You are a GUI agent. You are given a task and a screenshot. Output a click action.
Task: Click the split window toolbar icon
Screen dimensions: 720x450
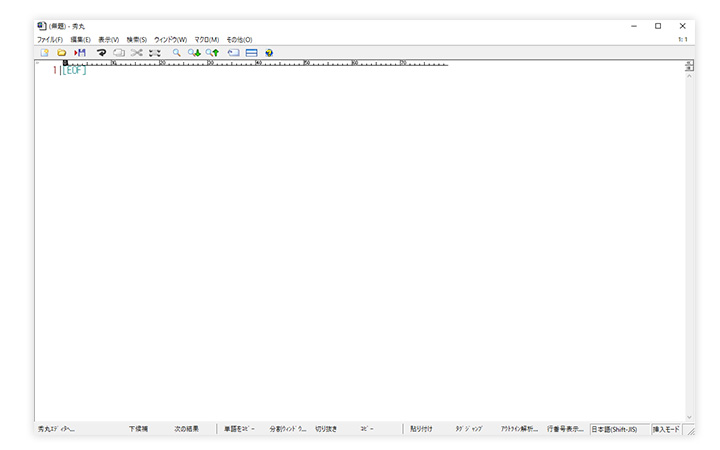coord(251,52)
